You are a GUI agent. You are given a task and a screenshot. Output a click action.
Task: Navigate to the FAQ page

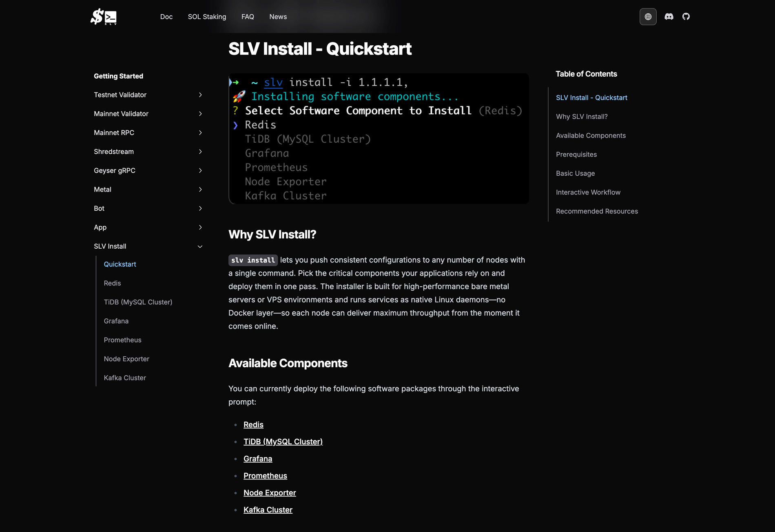[x=248, y=17]
